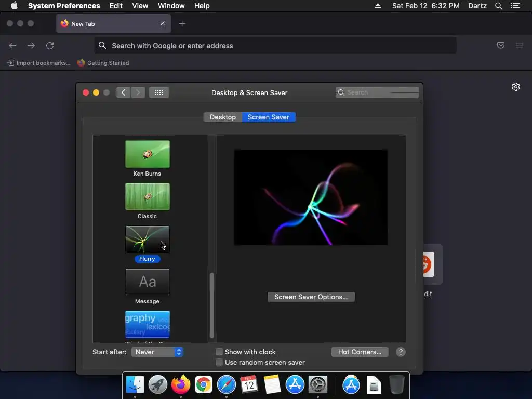Close the New Tab tab
This screenshot has width=532, height=399.
(x=163, y=23)
